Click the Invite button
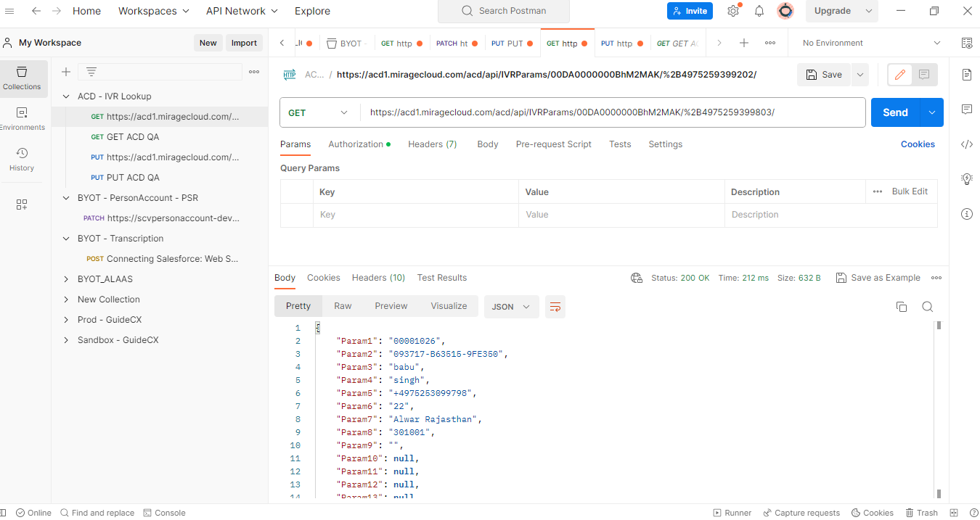 point(690,11)
